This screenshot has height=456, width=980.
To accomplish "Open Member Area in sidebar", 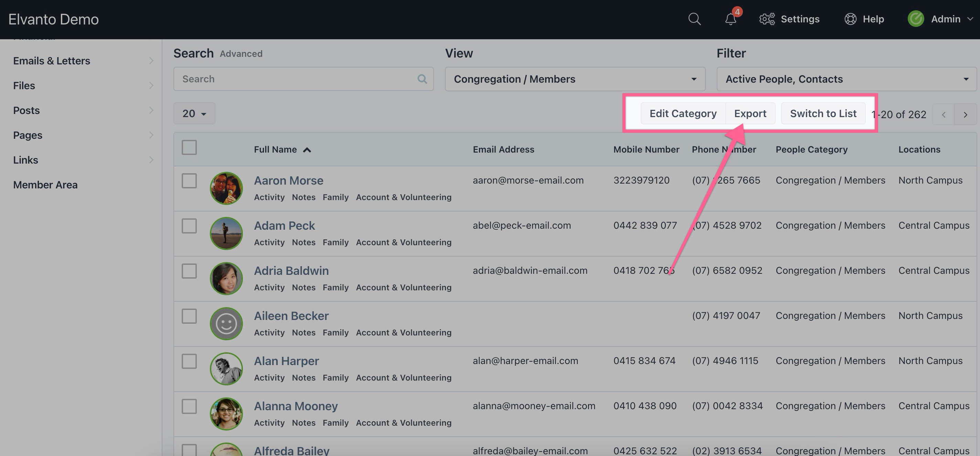I will [x=45, y=185].
